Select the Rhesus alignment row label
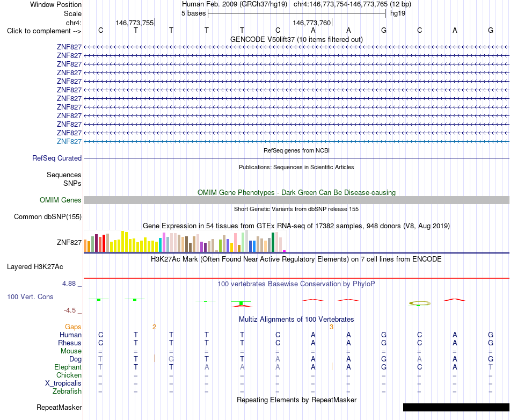 tap(70, 343)
